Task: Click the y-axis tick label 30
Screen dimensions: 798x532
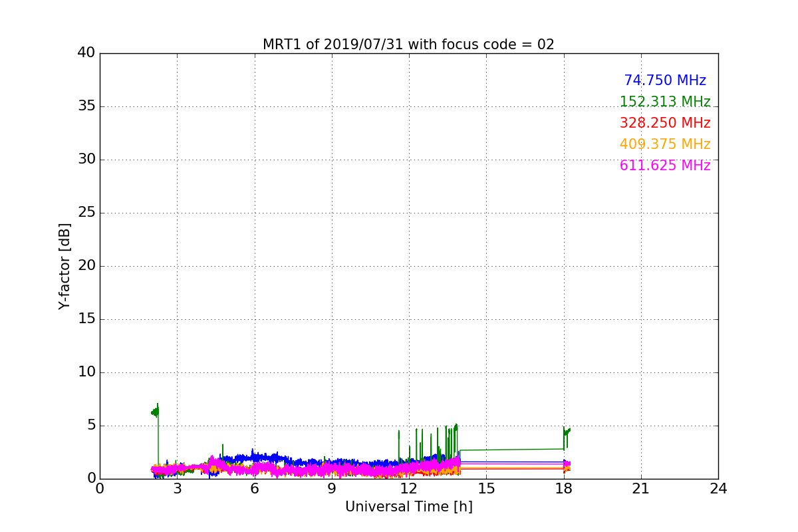Action: tap(86, 160)
